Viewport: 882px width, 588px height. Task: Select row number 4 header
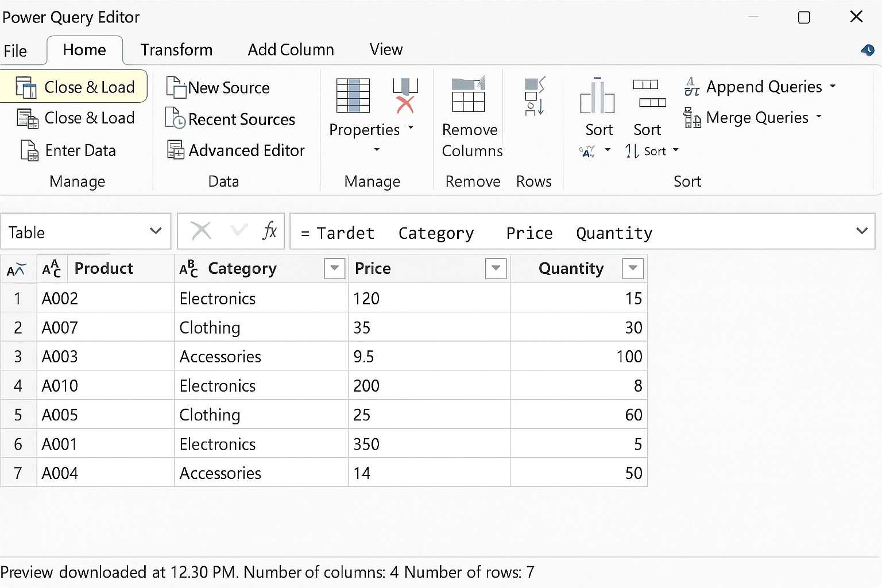tap(18, 385)
